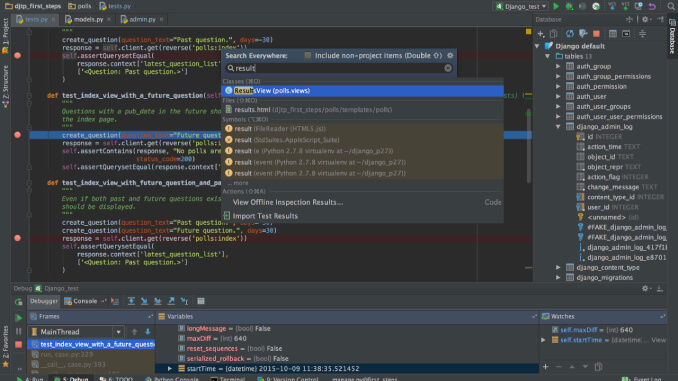This screenshot has width=678, height=381.
Task: Open the SQL console icon in Database toolbar
Action: (626, 34)
